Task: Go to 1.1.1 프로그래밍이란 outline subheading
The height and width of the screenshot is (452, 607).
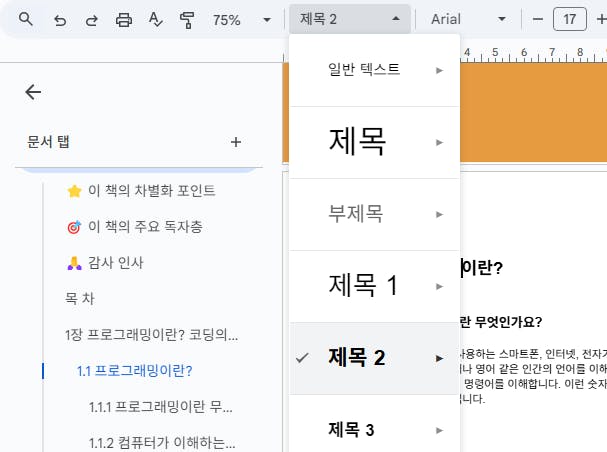Action: pyautogui.click(x=161, y=407)
